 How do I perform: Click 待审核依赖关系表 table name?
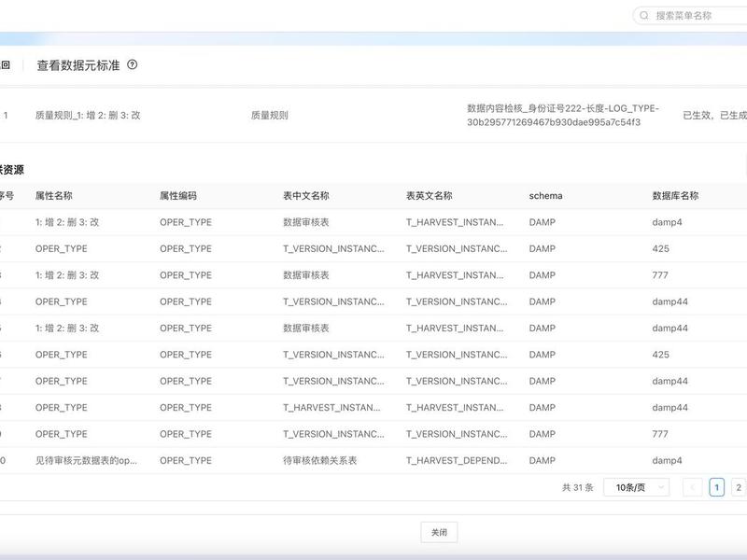[x=319, y=460]
